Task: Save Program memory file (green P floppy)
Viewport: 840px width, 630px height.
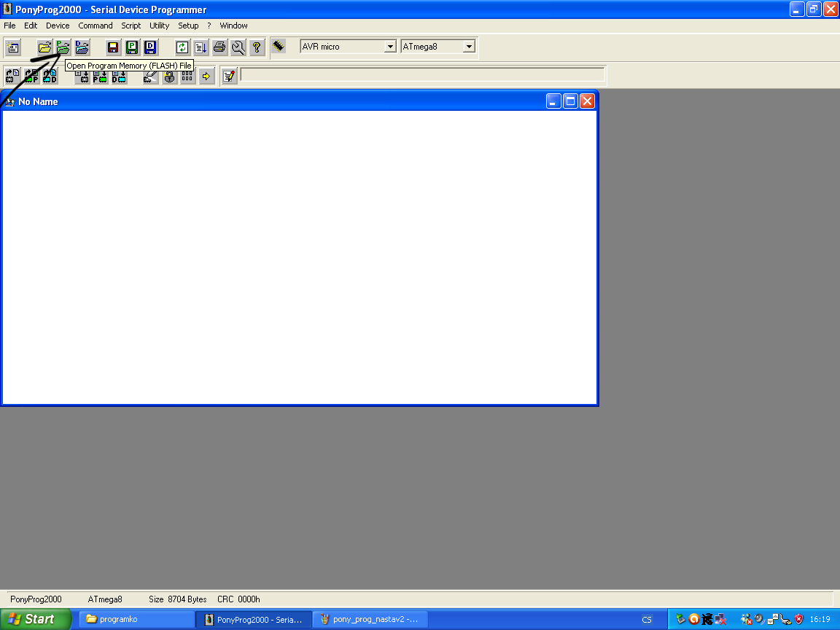Action: pos(132,47)
